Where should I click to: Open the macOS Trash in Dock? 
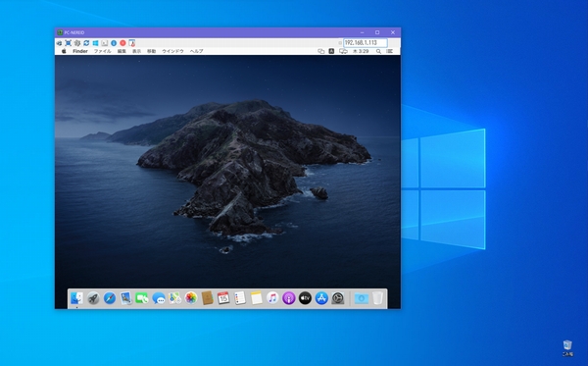pyautogui.click(x=377, y=298)
